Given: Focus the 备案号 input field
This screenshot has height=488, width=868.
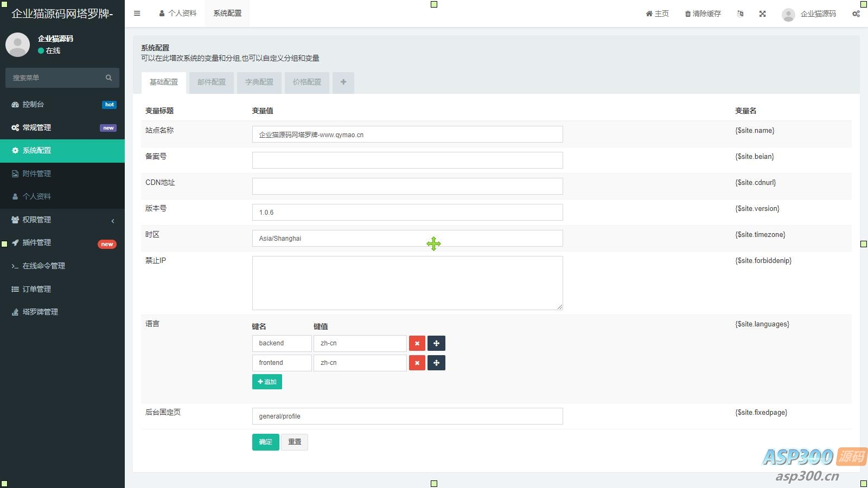Looking at the screenshot, I should tap(407, 160).
